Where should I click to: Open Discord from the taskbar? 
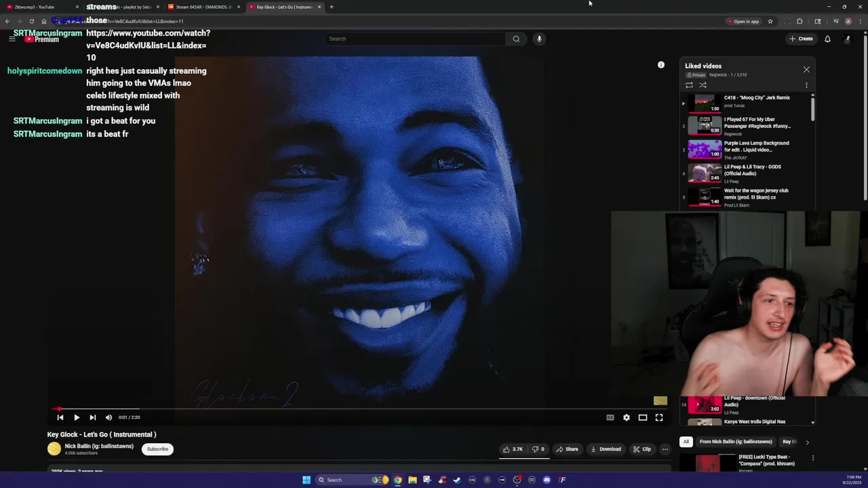547,480
